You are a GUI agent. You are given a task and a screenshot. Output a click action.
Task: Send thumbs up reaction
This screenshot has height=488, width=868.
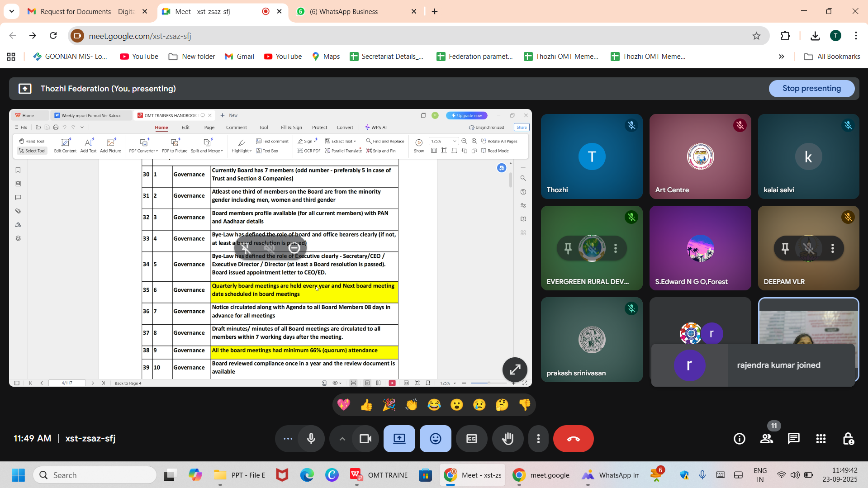tap(366, 404)
